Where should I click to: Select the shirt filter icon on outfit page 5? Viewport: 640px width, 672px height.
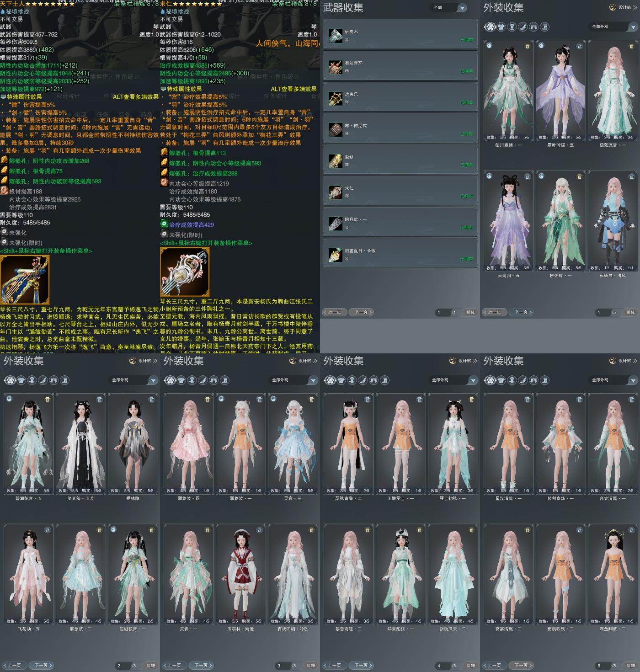click(x=501, y=380)
